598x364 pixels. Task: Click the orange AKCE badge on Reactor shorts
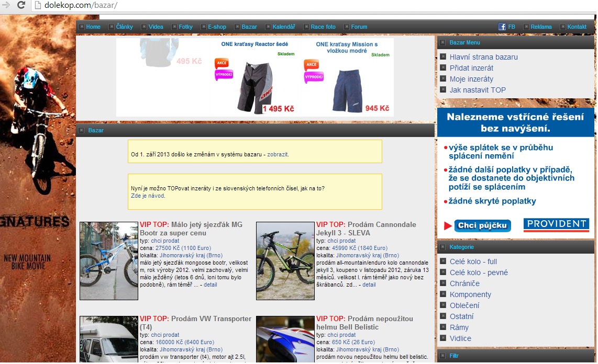pos(222,64)
